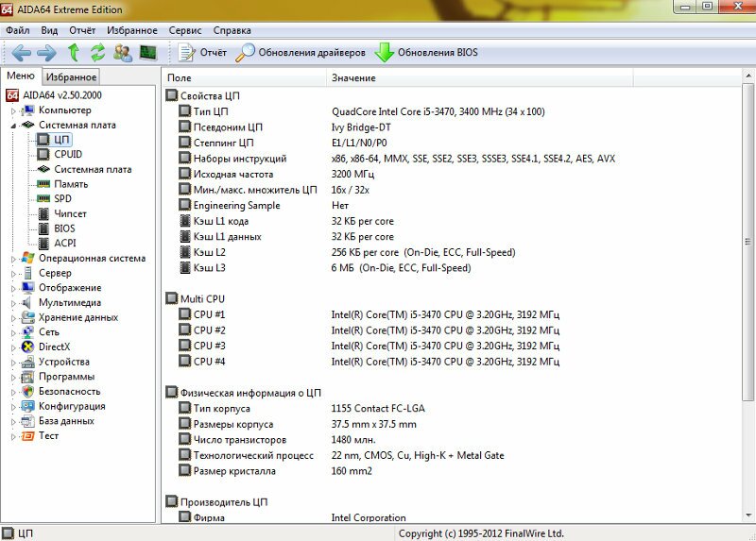Open the Сервис menu

185,30
